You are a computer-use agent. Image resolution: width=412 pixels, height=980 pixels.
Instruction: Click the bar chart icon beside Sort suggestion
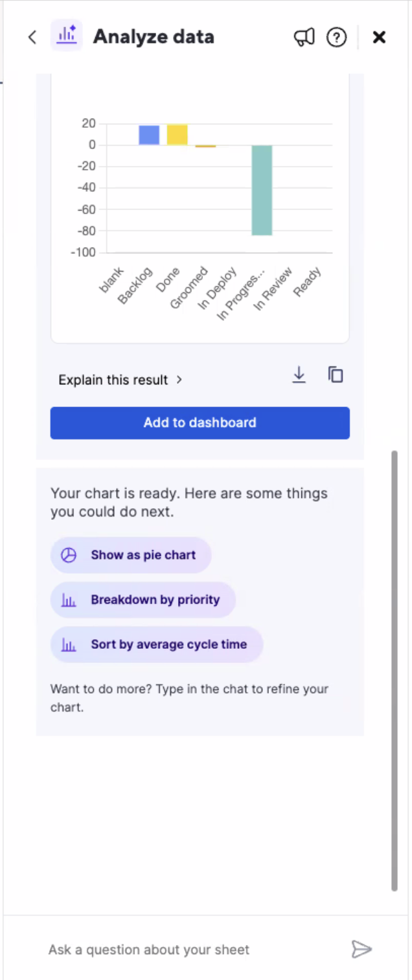(69, 644)
